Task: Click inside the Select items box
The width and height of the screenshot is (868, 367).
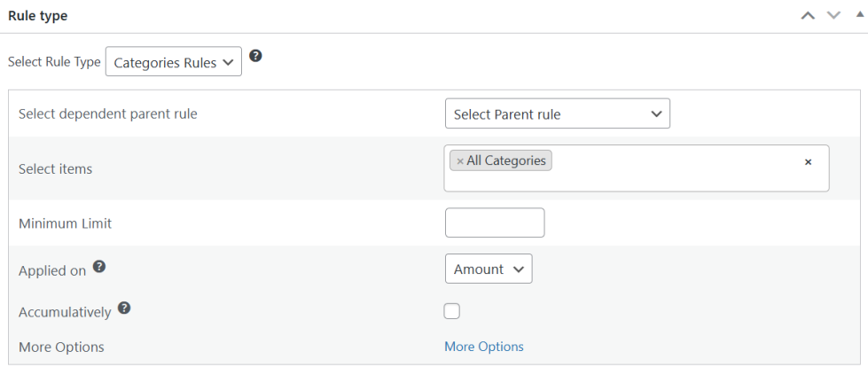Action: (x=674, y=177)
